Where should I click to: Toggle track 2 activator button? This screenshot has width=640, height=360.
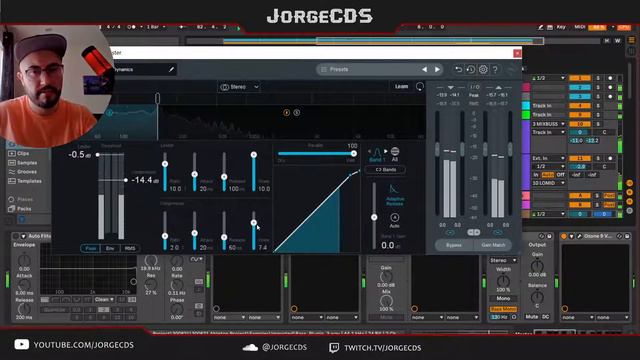pos(580,87)
